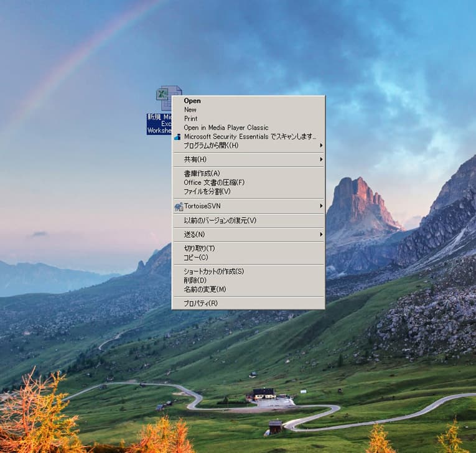Click the TortoiseSVN turtle icon
This screenshot has width=476, height=453.
click(179, 206)
